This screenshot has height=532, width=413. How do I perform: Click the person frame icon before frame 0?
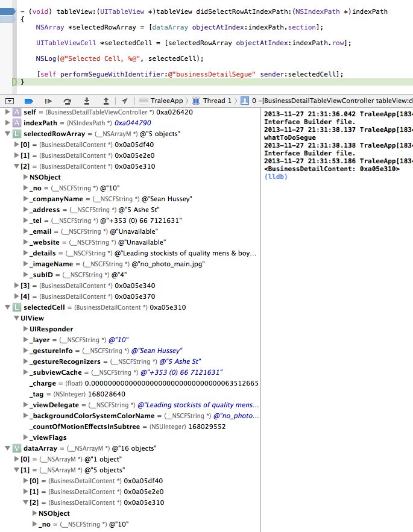coord(245,101)
